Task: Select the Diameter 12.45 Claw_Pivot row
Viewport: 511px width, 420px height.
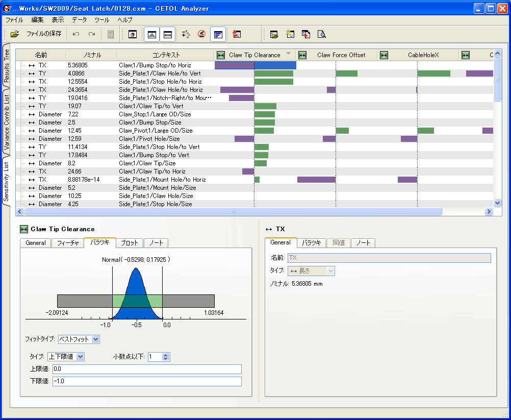Action: 254,131
